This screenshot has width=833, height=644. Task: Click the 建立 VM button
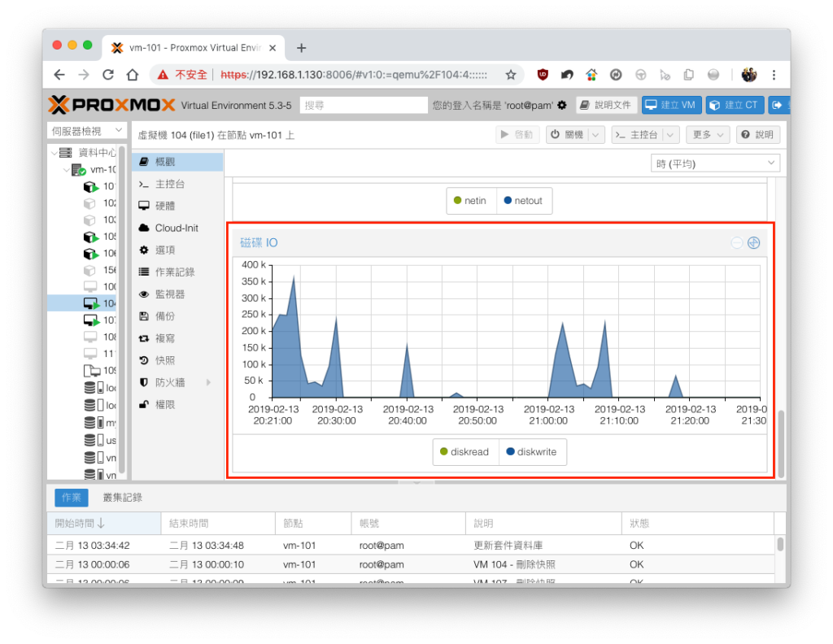tap(671, 105)
